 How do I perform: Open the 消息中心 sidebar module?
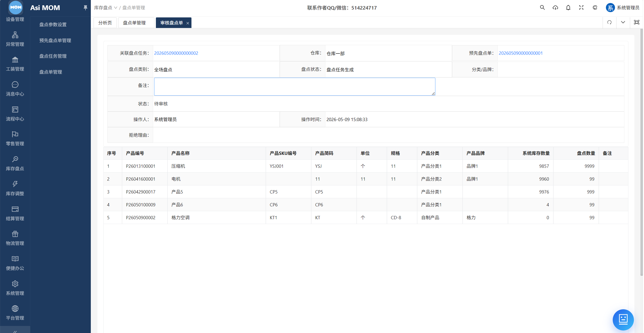pyautogui.click(x=15, y=89)
